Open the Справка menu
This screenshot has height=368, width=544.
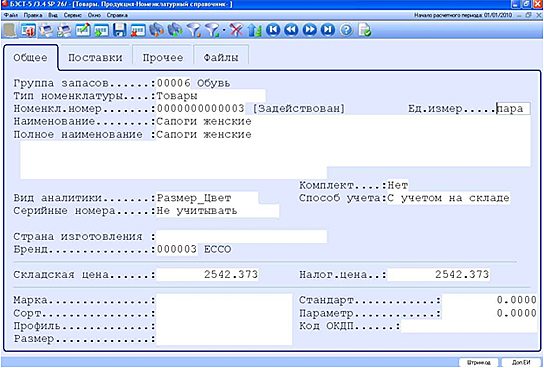117,15
